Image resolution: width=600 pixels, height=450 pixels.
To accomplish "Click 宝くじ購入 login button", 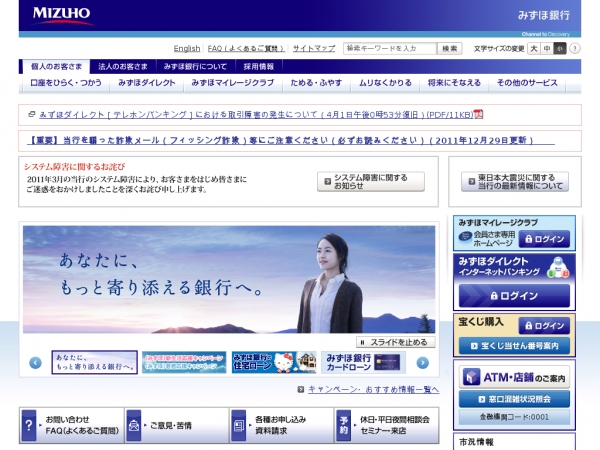I will [x=545, y=326].
